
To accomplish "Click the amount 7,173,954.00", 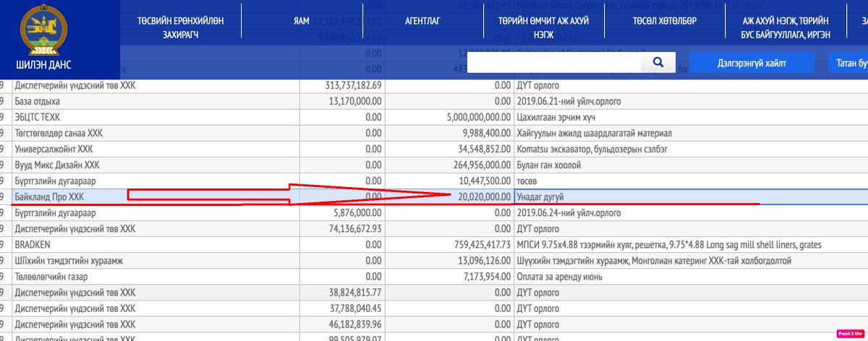I will pyautogui.click(x=486, y=276).
